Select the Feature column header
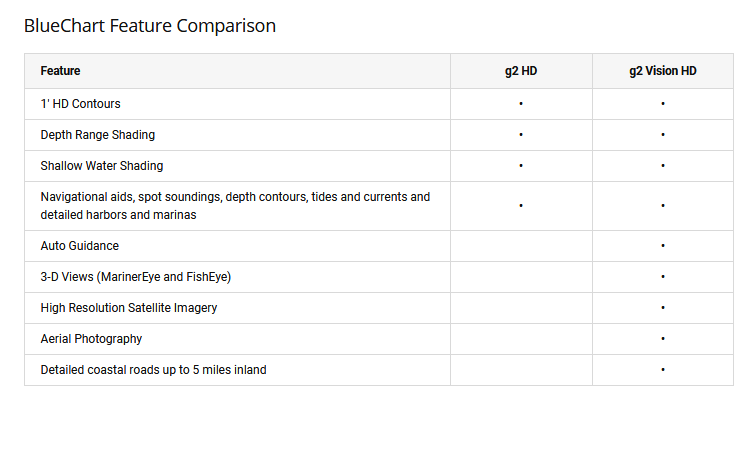Viewport: 748px width, 474px height. click(61, 71)
